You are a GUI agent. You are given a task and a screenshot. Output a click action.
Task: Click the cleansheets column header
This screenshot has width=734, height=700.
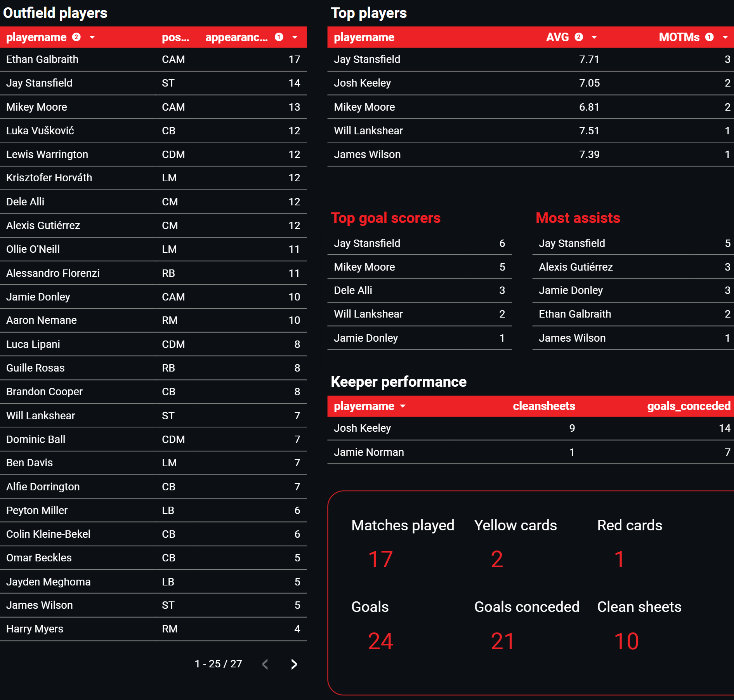(x=543, y=406)
